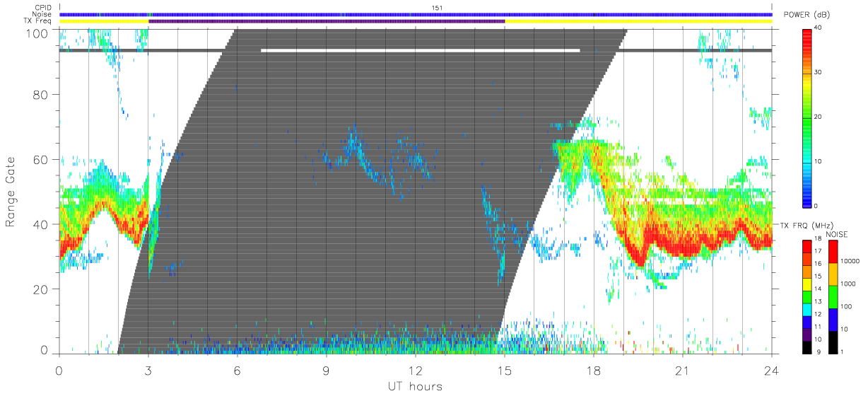Image resolution: width=868 pixels, height=401 pixels.
Task: Click the 100 label on NOISE legend
Action: tap(845, 307)
